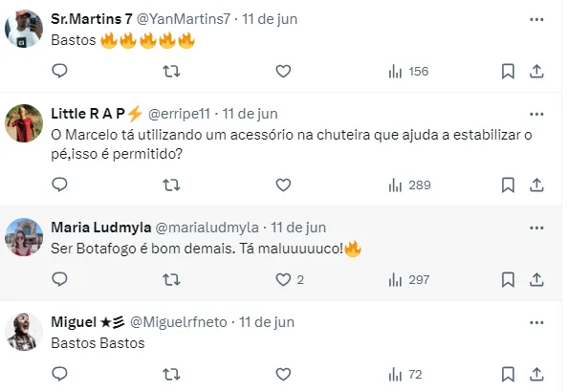Viewport: 568px width, 392px height.
Task: Share Miguel's tweet via share icon
Action: tap(536, 374)
